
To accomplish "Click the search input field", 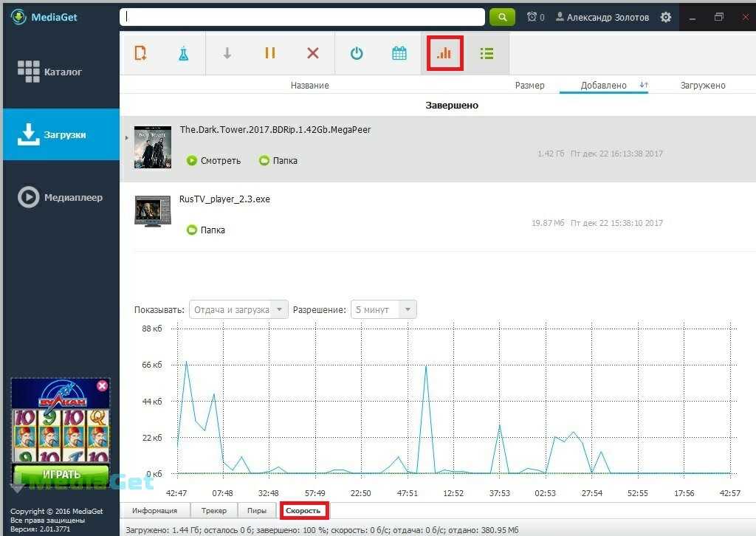I will point(303,17).
